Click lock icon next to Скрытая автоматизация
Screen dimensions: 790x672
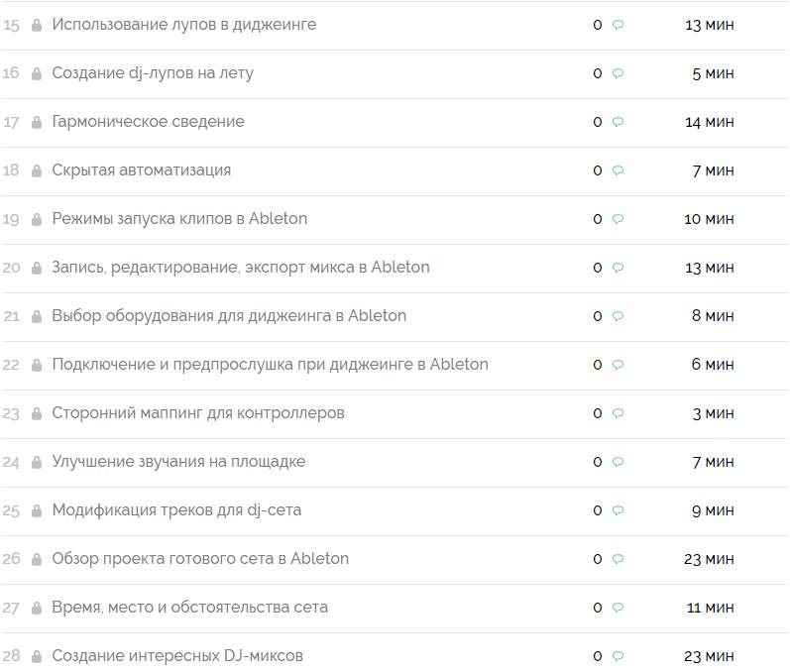click(x=37, y=170)
